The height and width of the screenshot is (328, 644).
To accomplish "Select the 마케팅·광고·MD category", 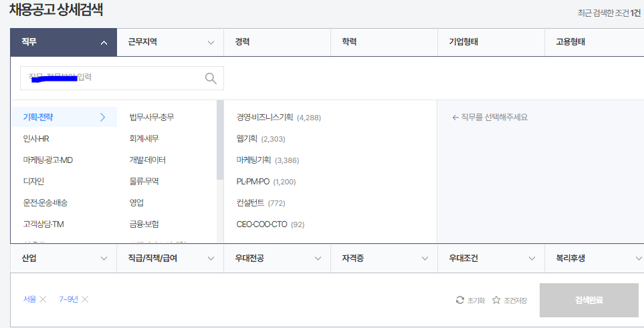I will pos(48,160).
